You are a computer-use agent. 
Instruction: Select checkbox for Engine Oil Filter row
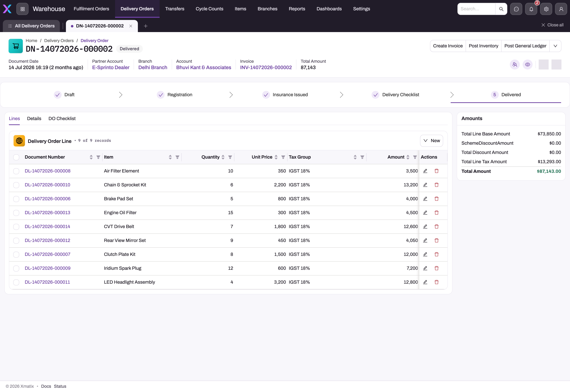point(16,213)
